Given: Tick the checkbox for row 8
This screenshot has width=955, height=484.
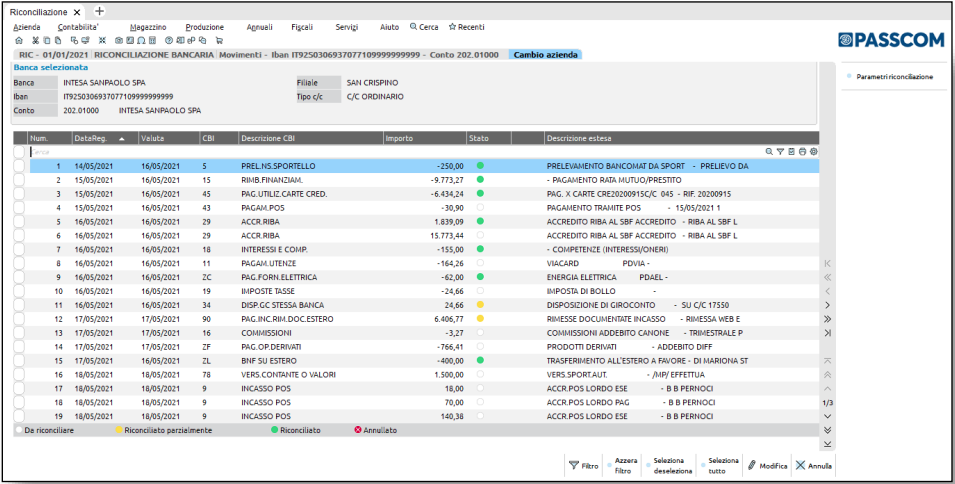Looking at the screenshot, I should pyautogui.click(x=19, y=263).
